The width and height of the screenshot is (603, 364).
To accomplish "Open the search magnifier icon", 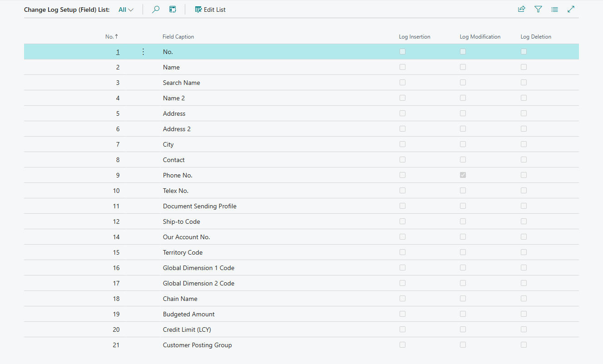I will coord(156,10).
